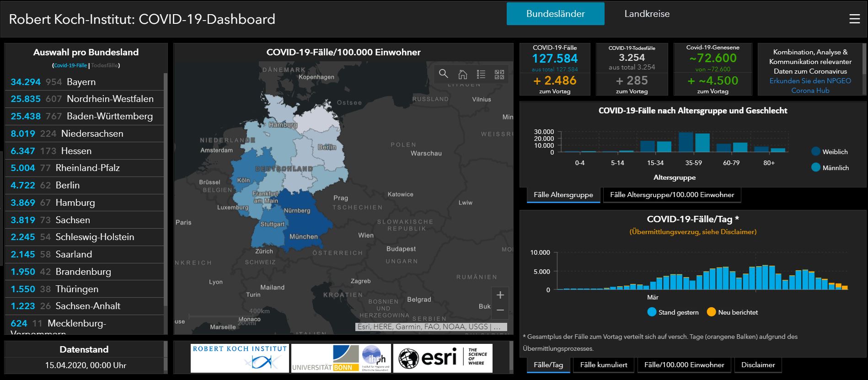Screen dimensions: 868x380
Task: Reset map to home extent
Action: [462, 74]
